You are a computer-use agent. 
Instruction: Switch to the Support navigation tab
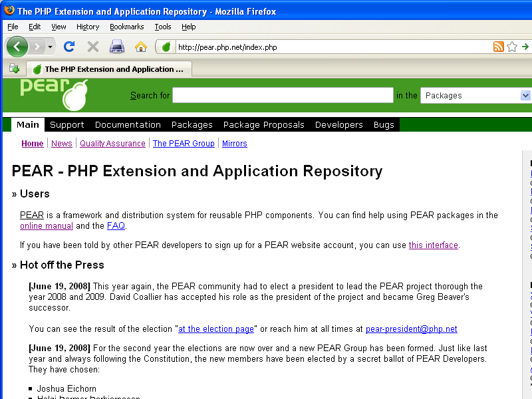(x=67, y=124)
